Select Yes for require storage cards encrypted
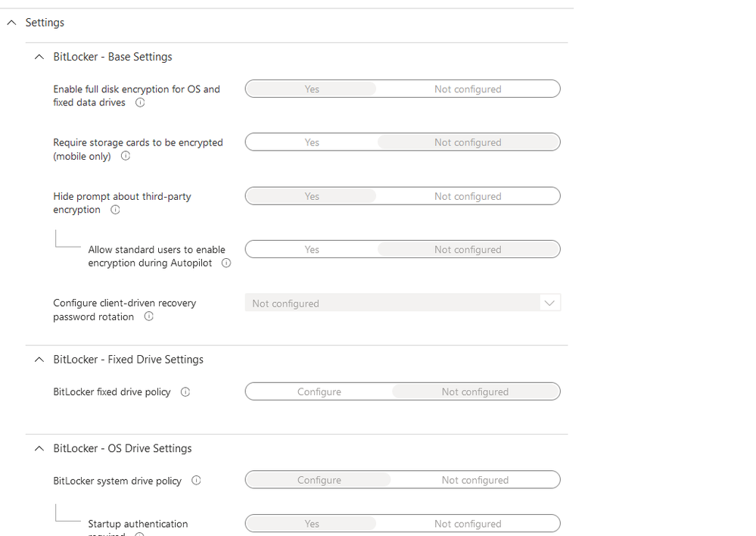Image resolution: width=756 pixels, height=536 pixels. click(312, 142)
